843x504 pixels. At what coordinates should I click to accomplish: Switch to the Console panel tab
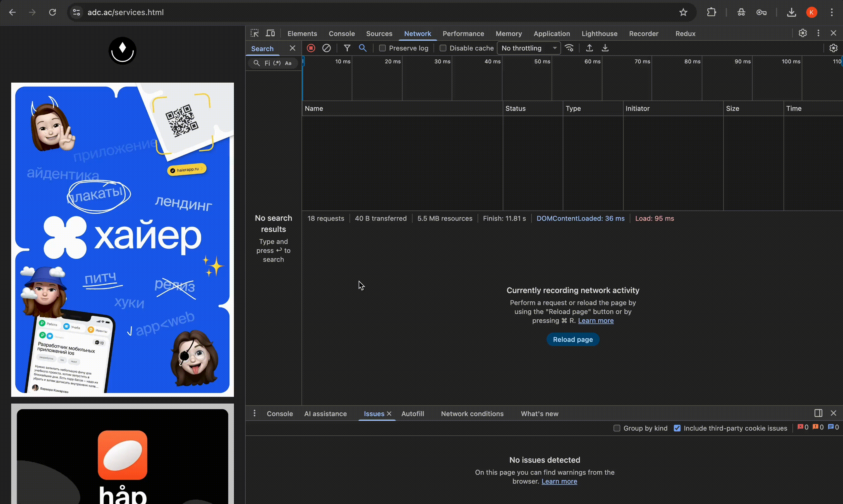pyautogui.click(x=342, y=33)
